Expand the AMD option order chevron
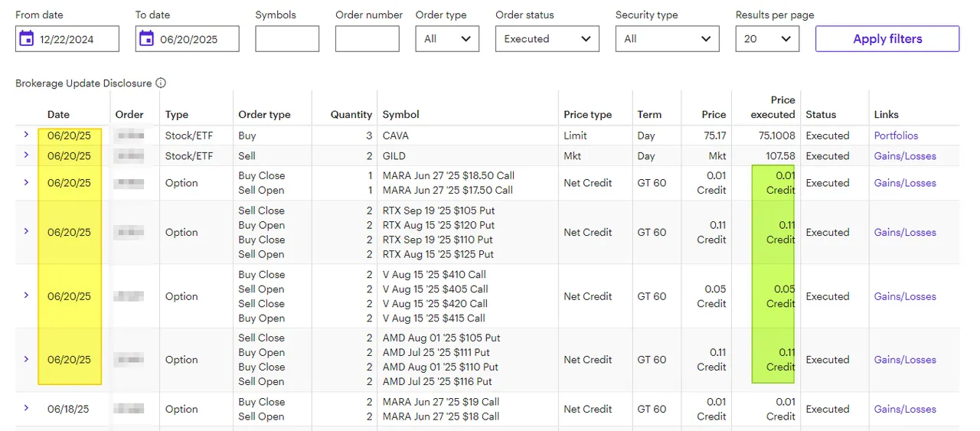The width and height of the screenshot is (980, 431). click(x=26, y=359)
